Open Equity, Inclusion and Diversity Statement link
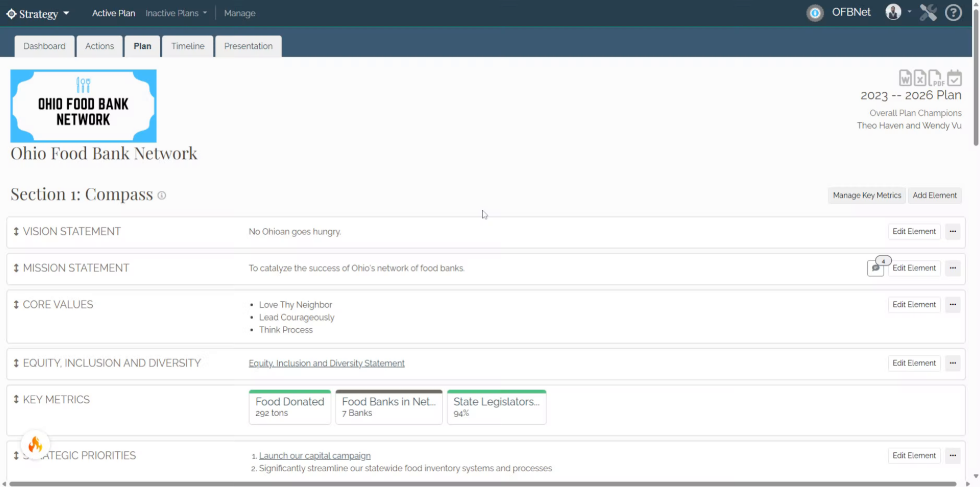980x487 pixels. pos(327,363)
